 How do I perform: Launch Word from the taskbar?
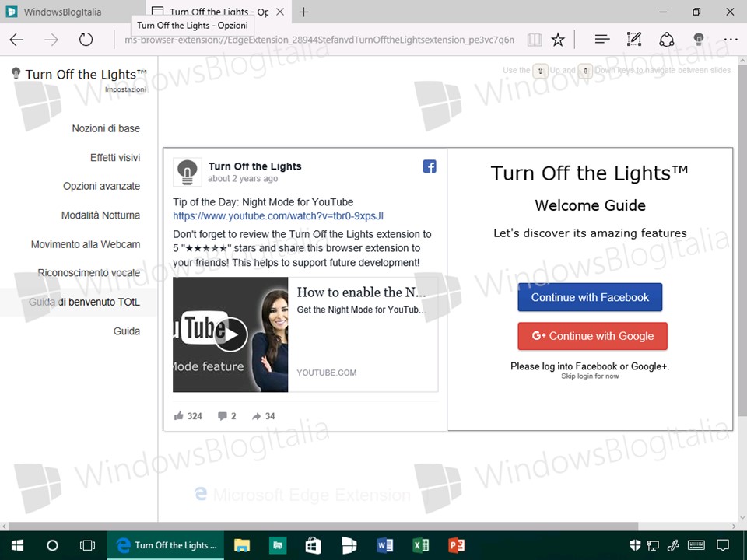click(x=385, y=545)
